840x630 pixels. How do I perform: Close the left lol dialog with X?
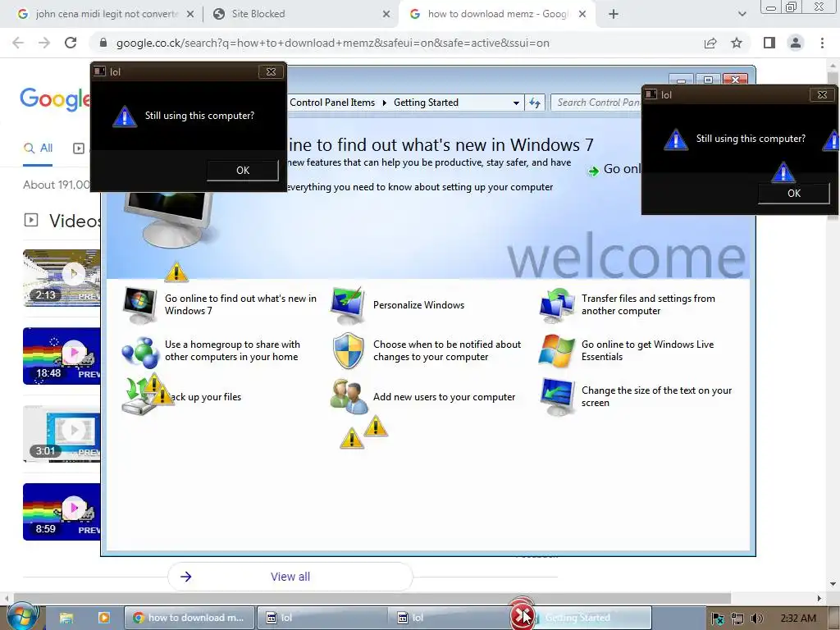(271, 71)
